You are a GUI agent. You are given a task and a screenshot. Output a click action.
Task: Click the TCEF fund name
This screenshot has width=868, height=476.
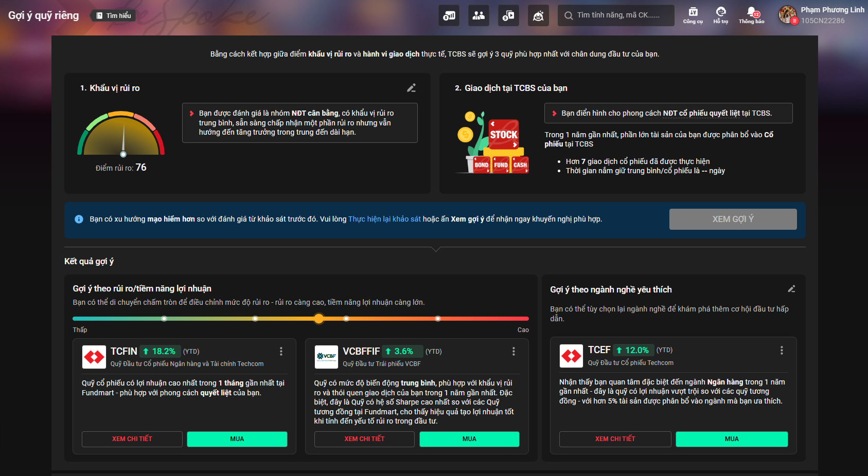point(599,350)
